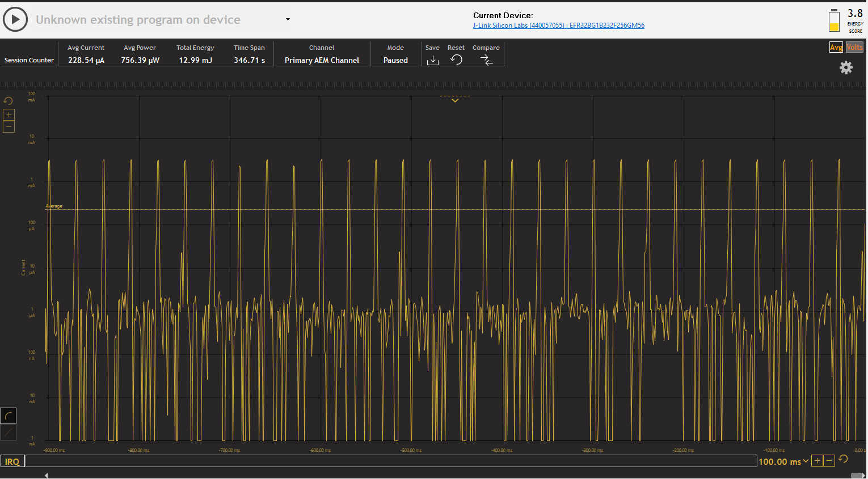868x479 pixels.
Task: Toggle the IRQ track visibility
Action: click(12, 461)
